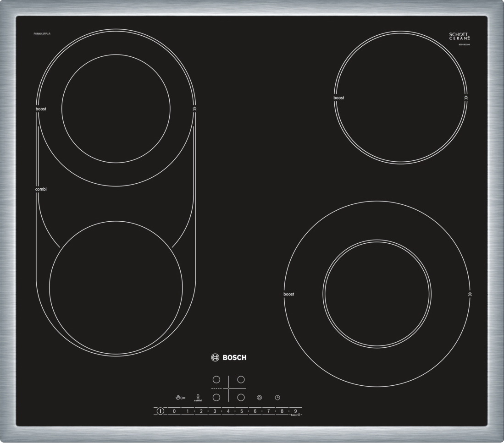Select the bottom-left cooking zone circle
The height and width of the screenshot is (443, 504).
[x=216, y=398]
